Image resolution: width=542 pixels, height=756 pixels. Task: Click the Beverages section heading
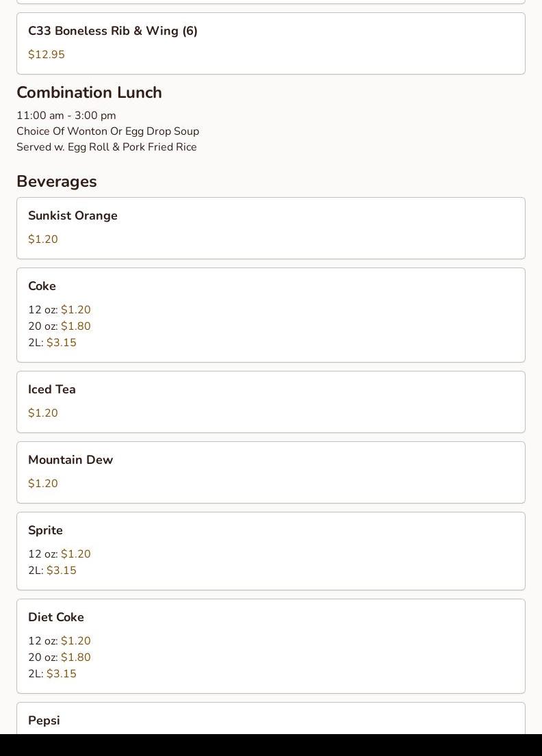pos(57,181)
